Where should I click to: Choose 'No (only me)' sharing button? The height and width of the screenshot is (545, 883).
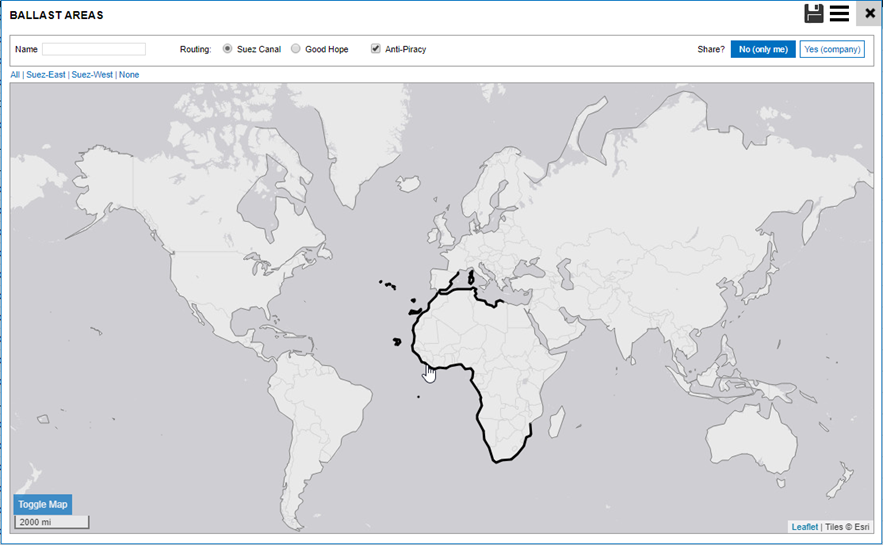[763, 49]
